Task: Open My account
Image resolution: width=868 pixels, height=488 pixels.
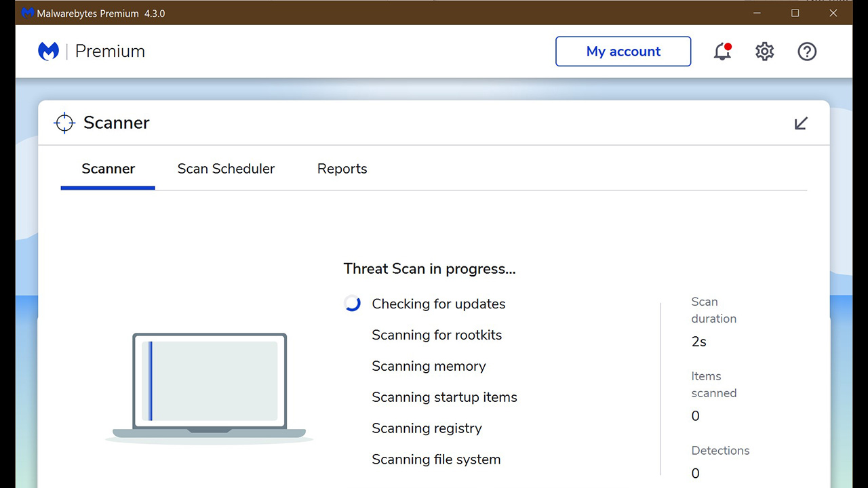Action: pos(623,52)
